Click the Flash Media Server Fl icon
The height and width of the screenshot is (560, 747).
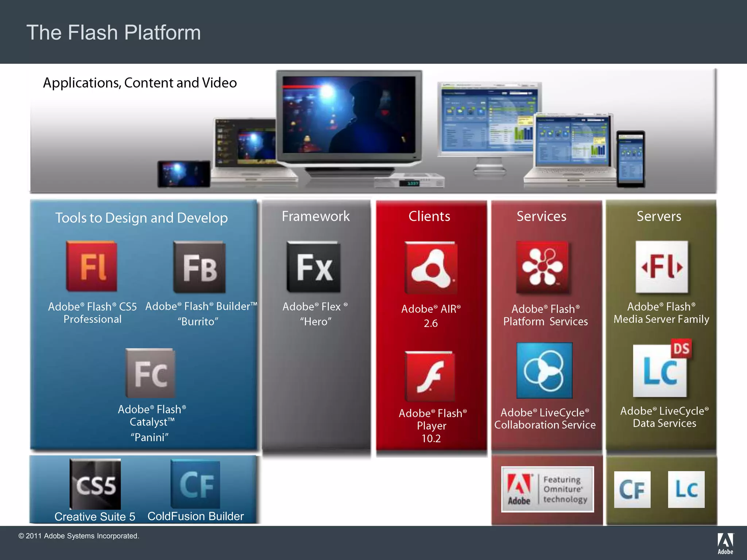pos(662,267)
